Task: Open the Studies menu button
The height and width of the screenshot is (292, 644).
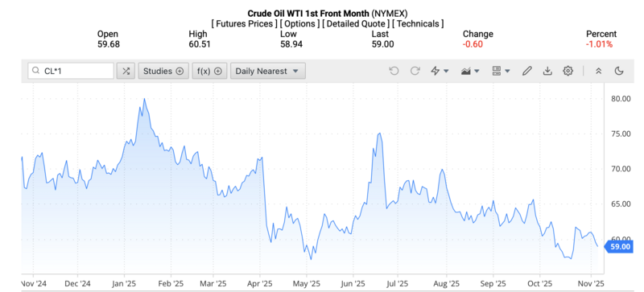Action: click(x=163, y=71)
